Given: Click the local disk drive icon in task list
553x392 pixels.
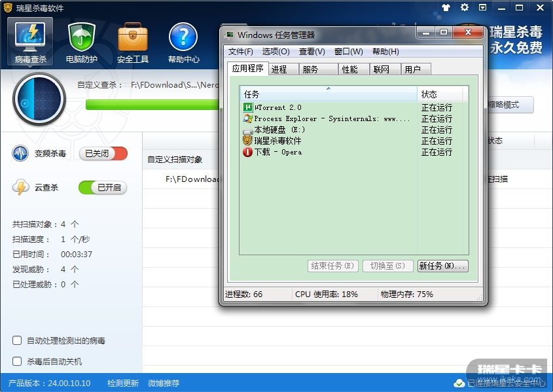Looking at the screenshot, I should click(247, 130).
